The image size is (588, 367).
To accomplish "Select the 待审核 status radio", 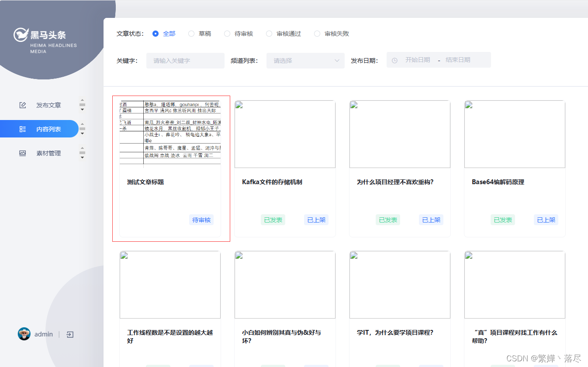I will point(239,34).
